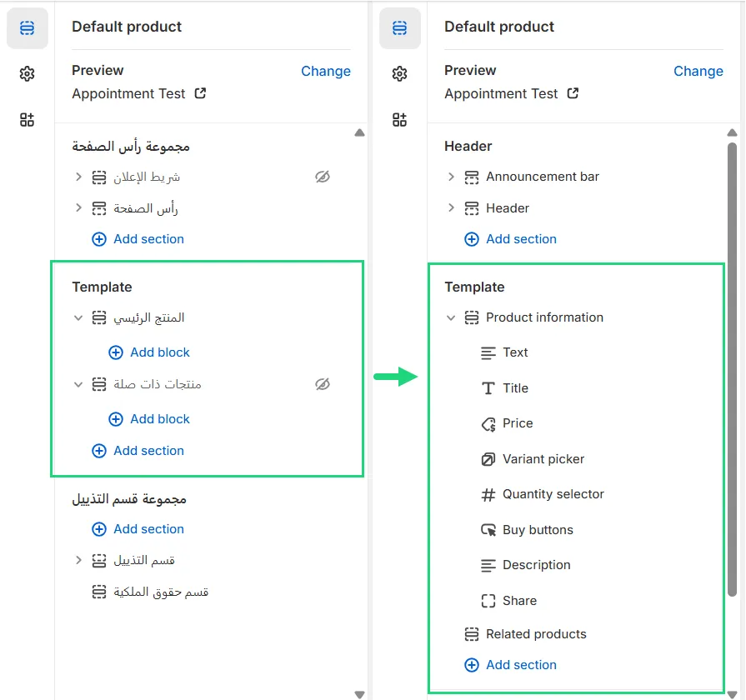
Task: Click the Buy buttons block icon
Action: [x=488, y=530]
